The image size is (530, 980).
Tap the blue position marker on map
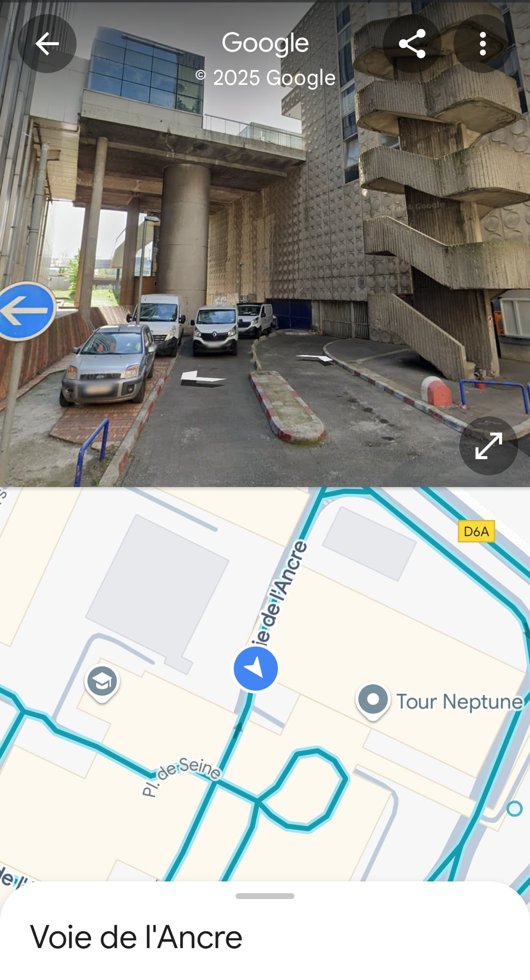[x=256, y=669]
